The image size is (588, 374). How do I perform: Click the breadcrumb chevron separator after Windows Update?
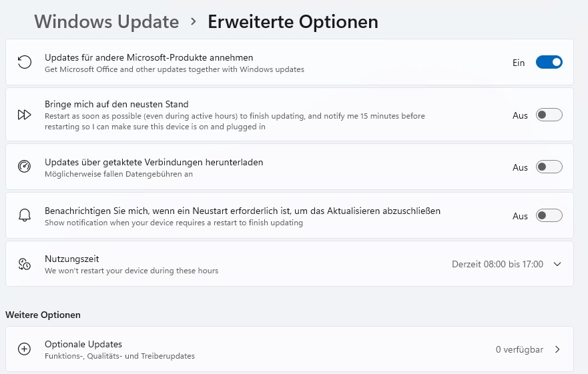click(194, 22)
